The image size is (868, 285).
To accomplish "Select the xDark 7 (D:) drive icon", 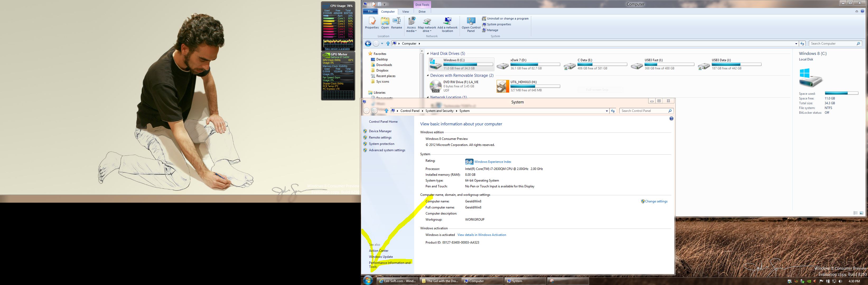I will (502, 66).
